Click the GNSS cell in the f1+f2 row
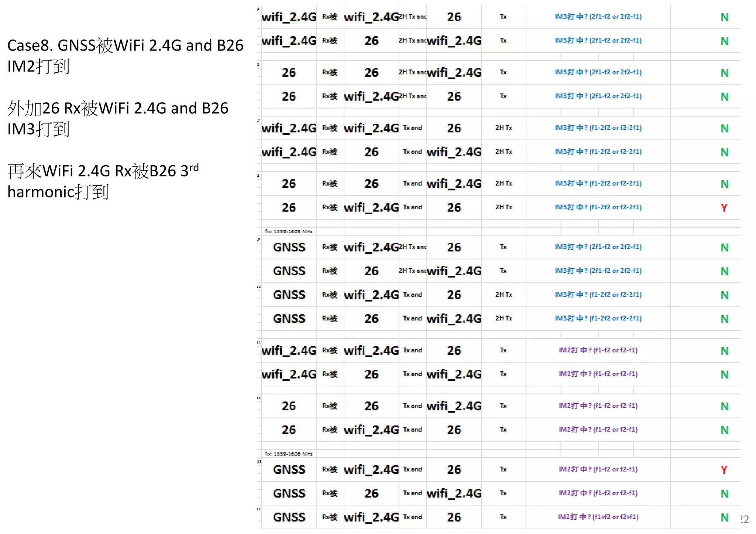 (x=289, y=517)
